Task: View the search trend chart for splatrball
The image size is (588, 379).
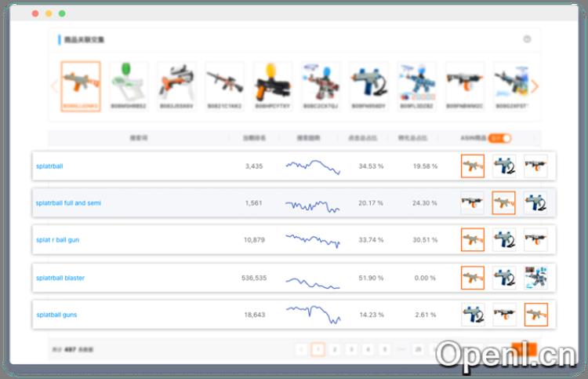Action: point(313,166)
